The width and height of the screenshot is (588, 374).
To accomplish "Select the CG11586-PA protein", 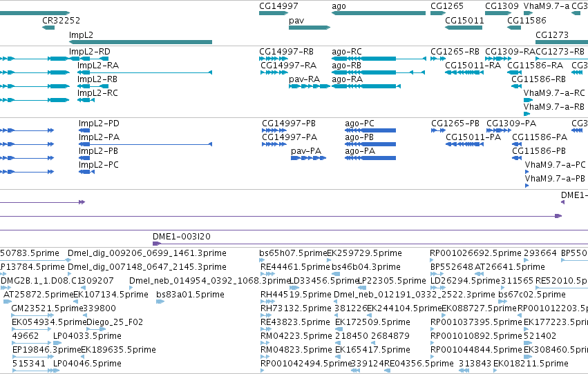I will tap(517, 144).
